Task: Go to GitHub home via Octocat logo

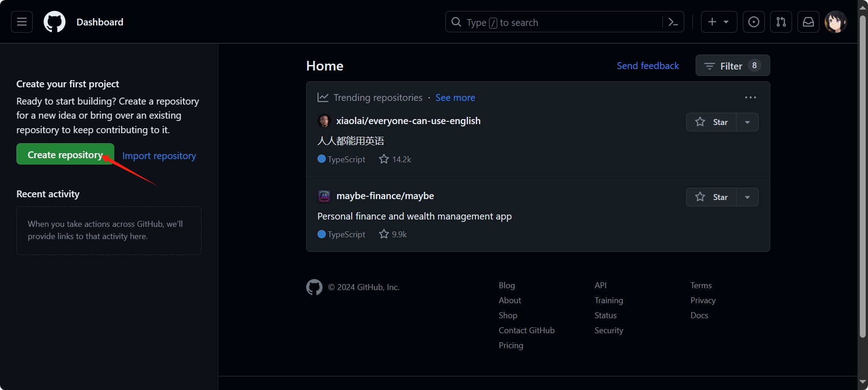Action: 55,22
